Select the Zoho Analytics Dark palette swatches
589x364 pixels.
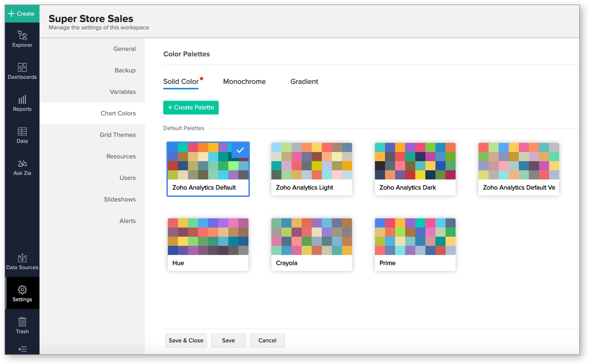click(415, 161)
